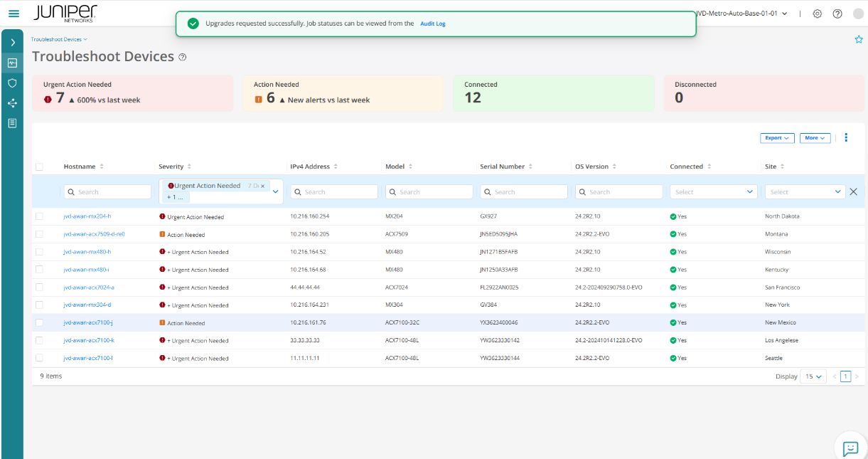Expand the Export dropdown
868x459 pixels.
pyautogui.click(x=777, y=138)
